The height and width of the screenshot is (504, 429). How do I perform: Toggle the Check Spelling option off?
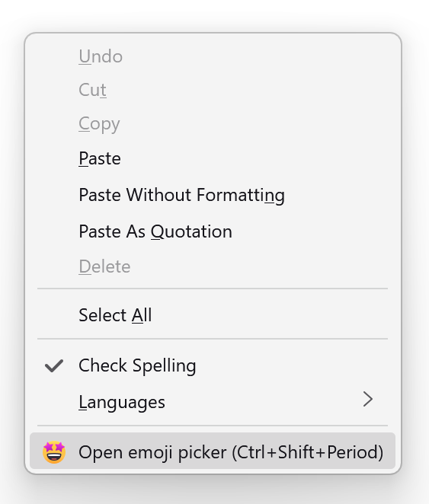(x=213, y=365)
